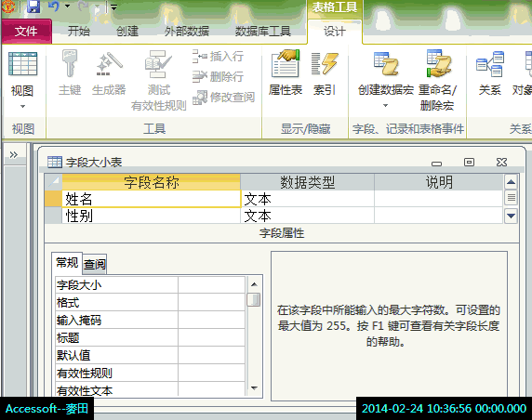
Task: Click the 创建数据宏 icon
Action: [386, 64]
